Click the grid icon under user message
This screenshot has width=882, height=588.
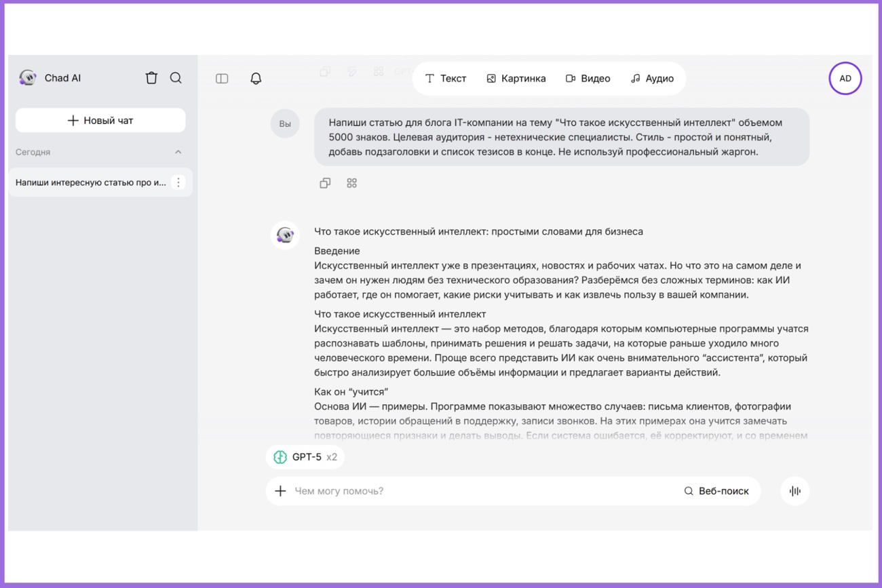point(351,183)
